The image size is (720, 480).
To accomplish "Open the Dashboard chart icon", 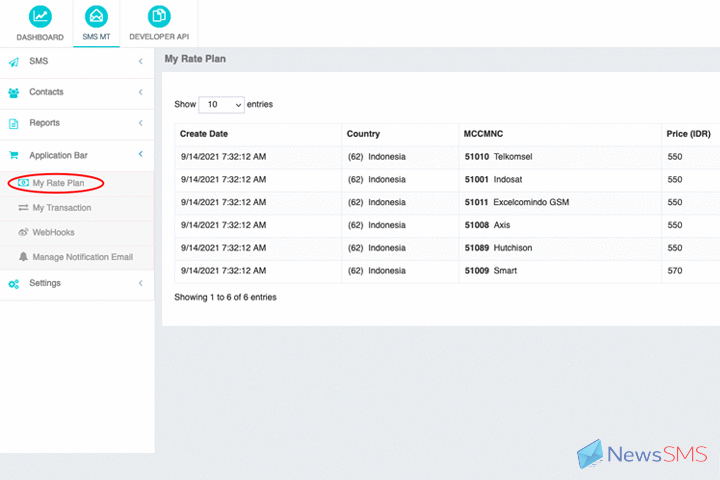I will click(x=39, y=17).
